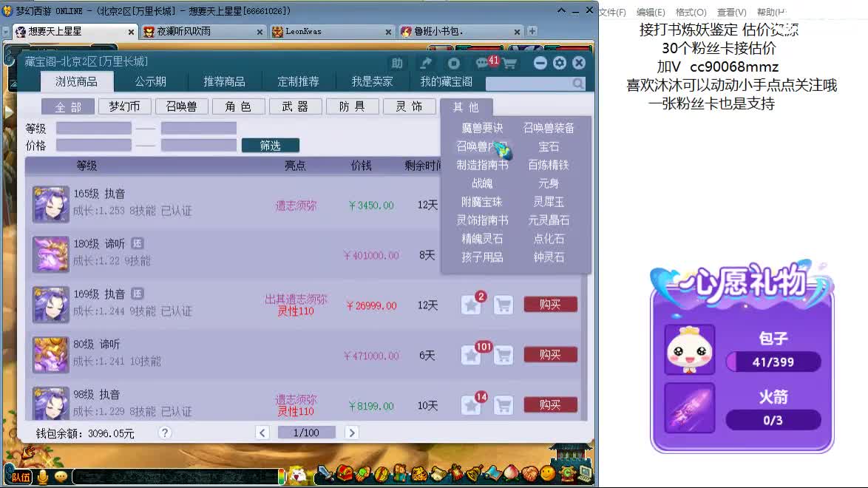Select 宝石 from the open category dropdown
Image resolution: width=868 pixels, height=488 pixels.
(x=549, y=146)
